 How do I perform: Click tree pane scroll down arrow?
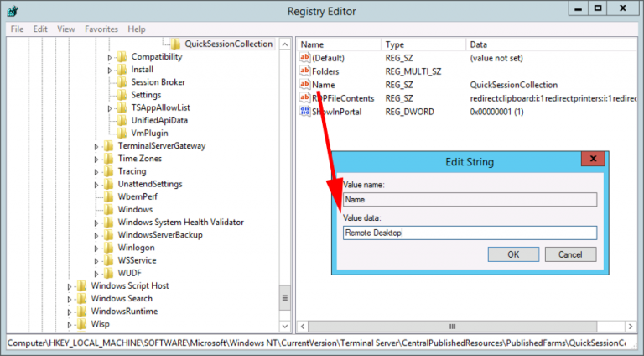[284, 327]
